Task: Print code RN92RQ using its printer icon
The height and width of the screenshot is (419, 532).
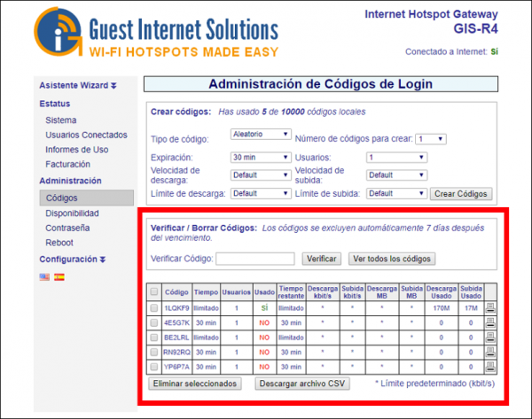Action: [490, 352]
